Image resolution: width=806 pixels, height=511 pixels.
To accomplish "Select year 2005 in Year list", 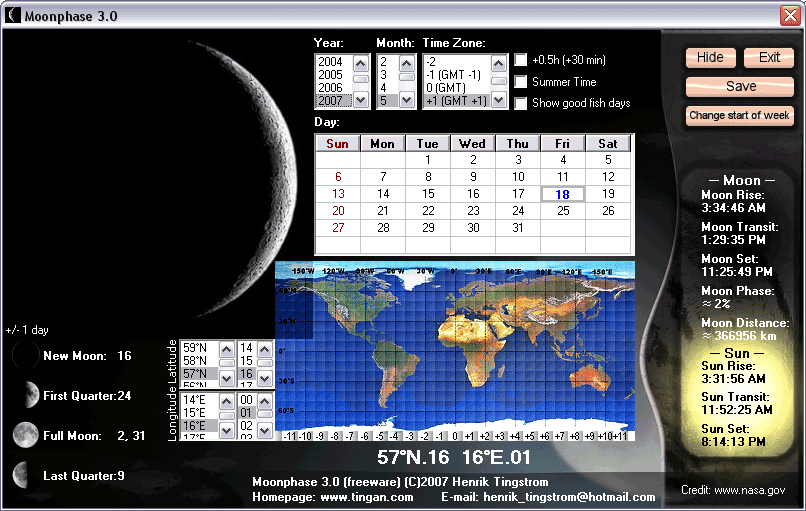I will [x=331, y=75].
